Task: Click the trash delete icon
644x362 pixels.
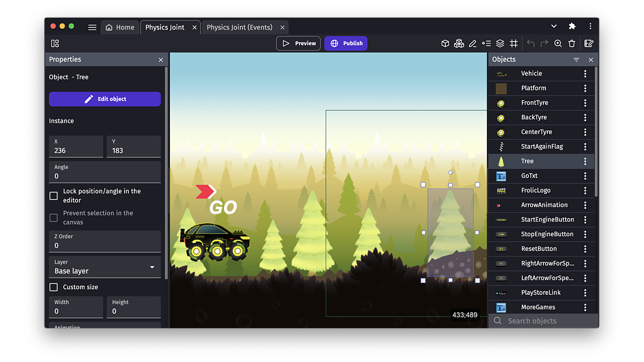Action: pos(572,43)
